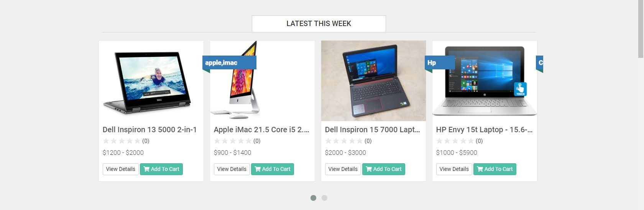Screen dimensions: 644x210
Task: Open the Latest This Week tab header
Action: (x=319, y=24)
